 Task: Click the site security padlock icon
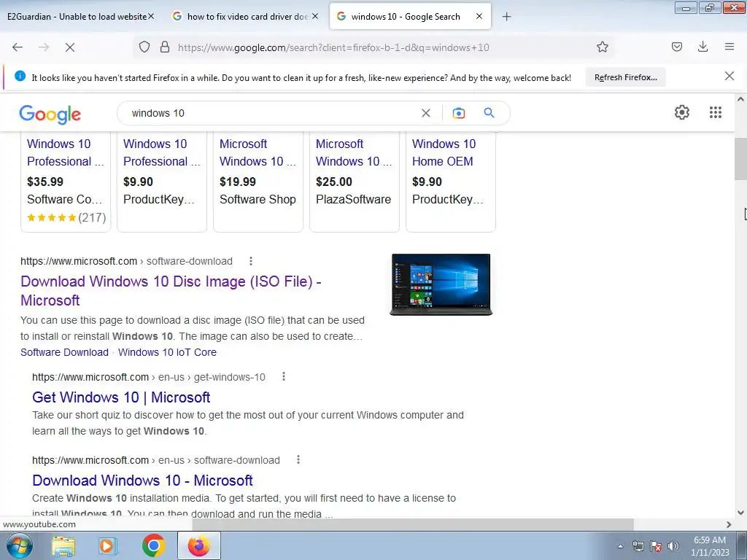point(165,47)
